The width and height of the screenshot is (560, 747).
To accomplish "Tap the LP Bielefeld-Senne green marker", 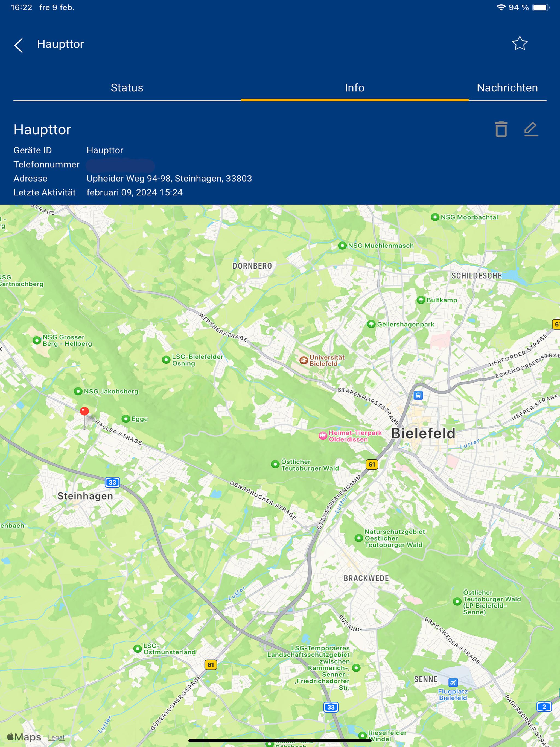I will pyautogui.click(x=457, y=602).
